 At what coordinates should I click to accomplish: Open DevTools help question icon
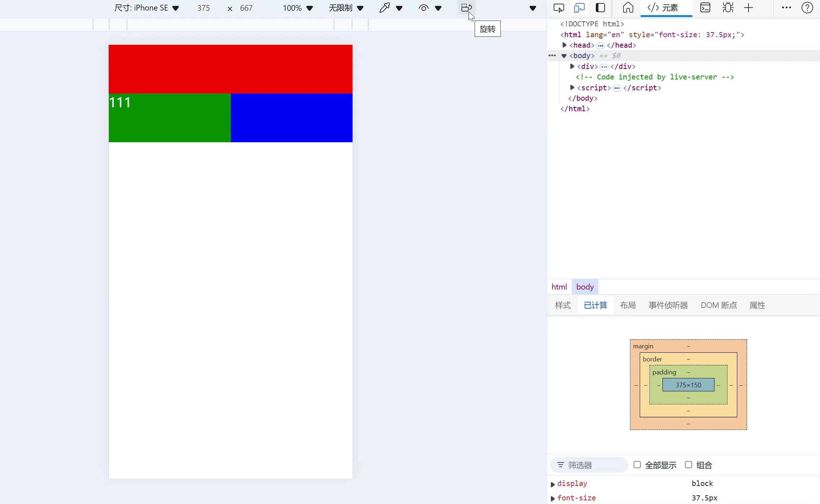tap(807, 8)
